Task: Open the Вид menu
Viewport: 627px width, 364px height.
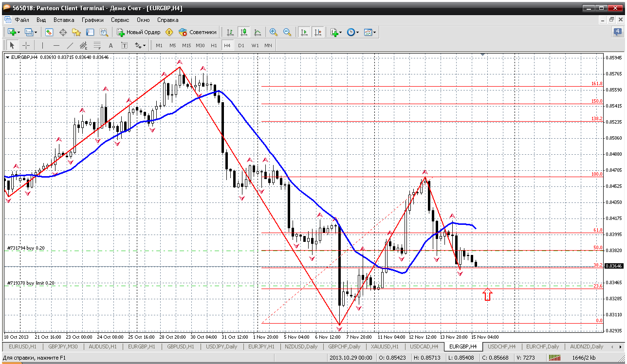Action: pos(41,20)
